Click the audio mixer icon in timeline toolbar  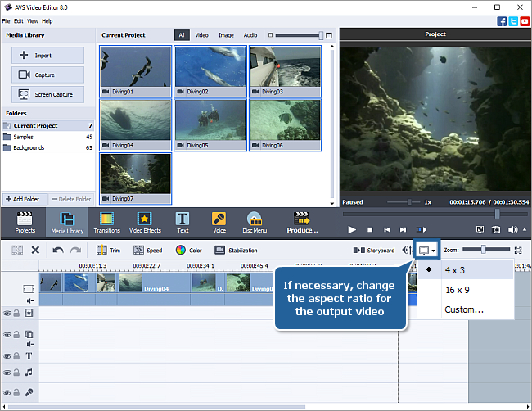point(408,251)
